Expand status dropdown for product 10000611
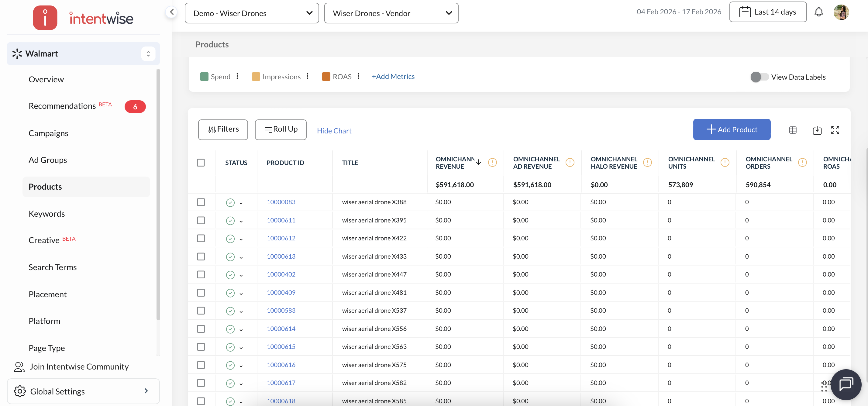The image size is (868, 406). click(241, 221)
